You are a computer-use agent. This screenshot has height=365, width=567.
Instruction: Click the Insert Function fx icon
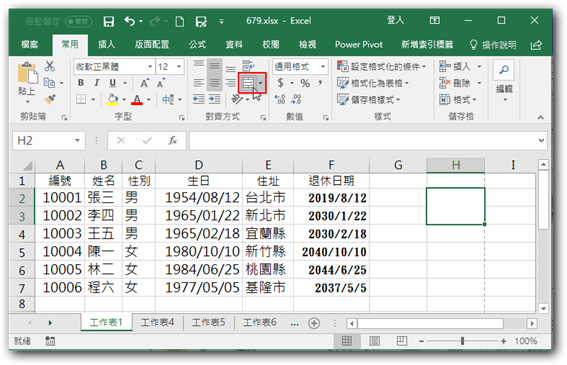[173, 140]
